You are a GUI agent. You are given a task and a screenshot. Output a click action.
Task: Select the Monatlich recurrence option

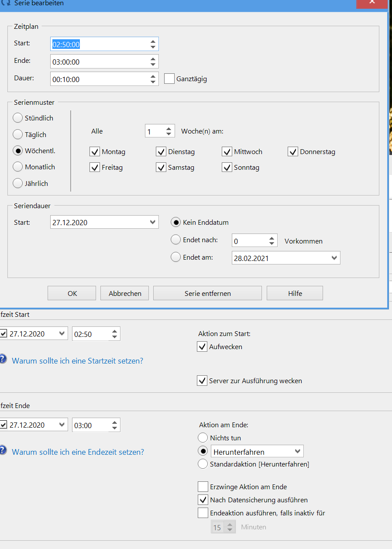(x=17, y=167)
